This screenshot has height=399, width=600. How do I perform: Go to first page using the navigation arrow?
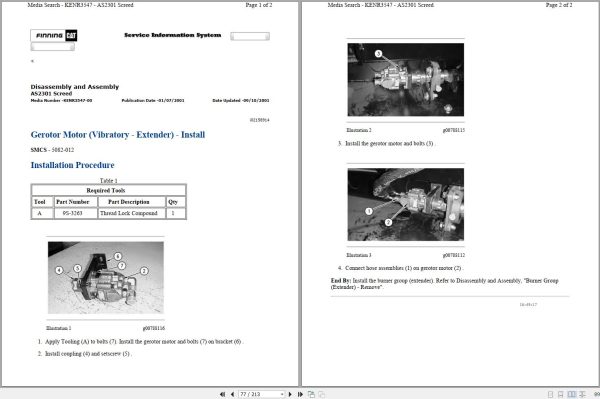click(x=222, y=394)
